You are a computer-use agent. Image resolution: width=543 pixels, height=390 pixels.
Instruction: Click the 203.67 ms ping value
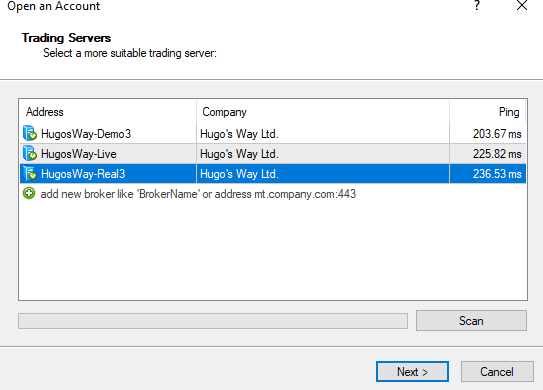click(497, 134)
